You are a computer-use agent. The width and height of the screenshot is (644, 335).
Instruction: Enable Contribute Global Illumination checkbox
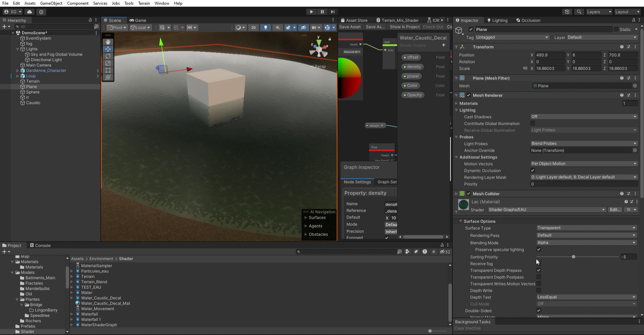(533, 124)
